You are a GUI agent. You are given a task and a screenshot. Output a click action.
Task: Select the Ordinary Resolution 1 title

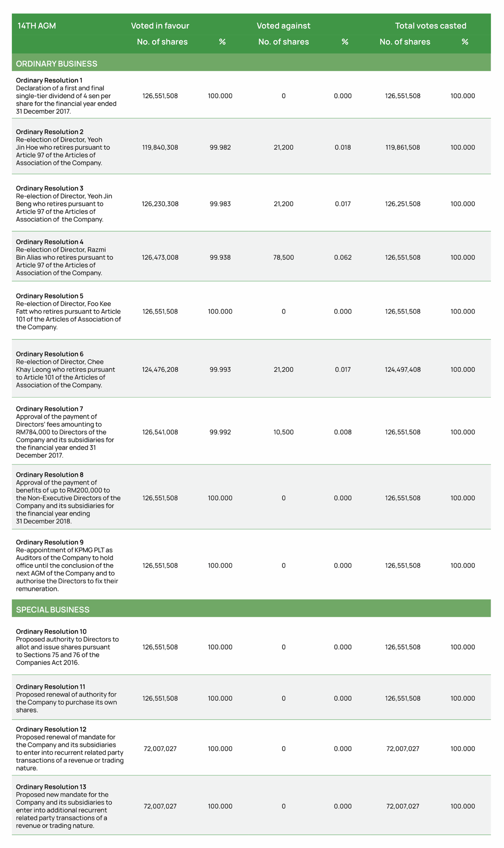[x=49, y=80]
